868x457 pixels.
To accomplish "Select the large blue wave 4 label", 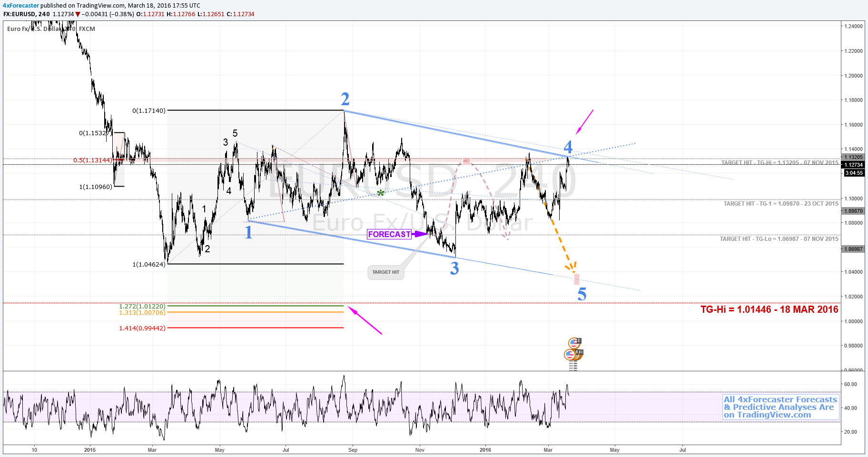I will pos(568,147).
